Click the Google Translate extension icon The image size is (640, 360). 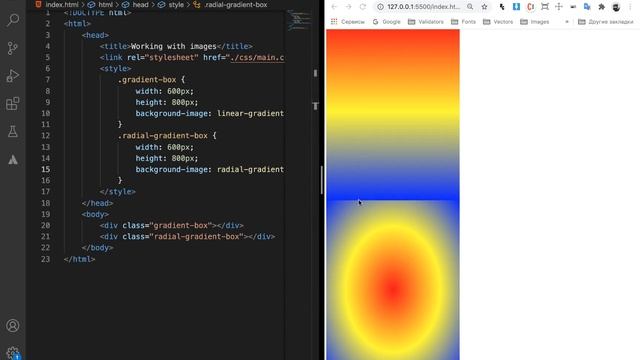pos(587,7)
